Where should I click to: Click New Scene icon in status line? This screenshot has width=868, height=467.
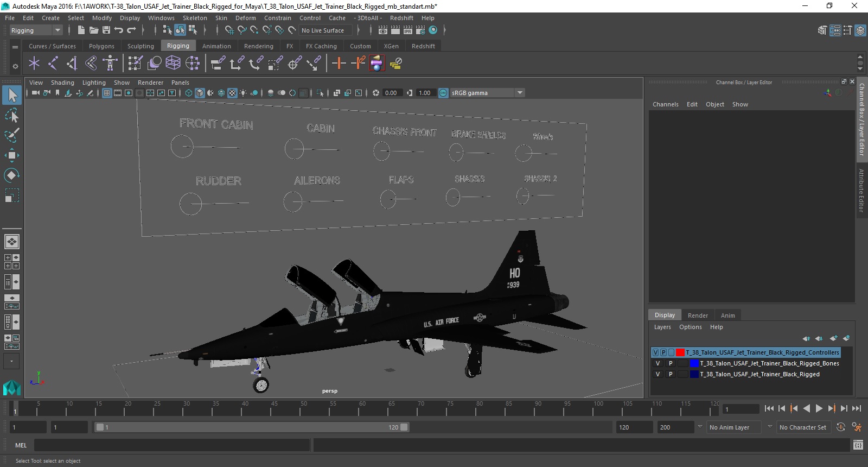(81, 30)
